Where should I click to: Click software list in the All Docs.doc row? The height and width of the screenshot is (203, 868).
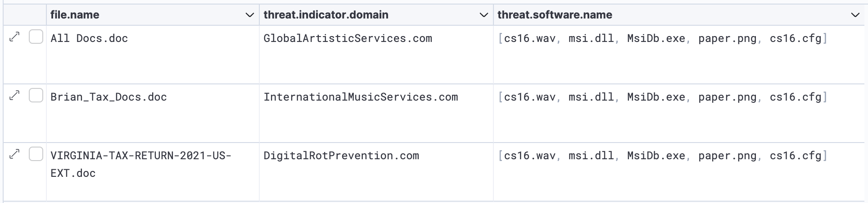[x=663, y=38]
